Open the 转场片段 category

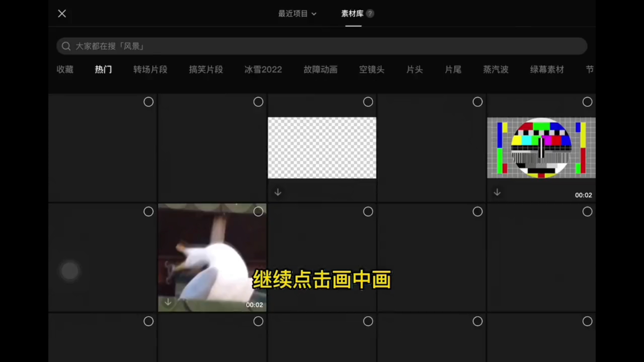pos(150,69)
